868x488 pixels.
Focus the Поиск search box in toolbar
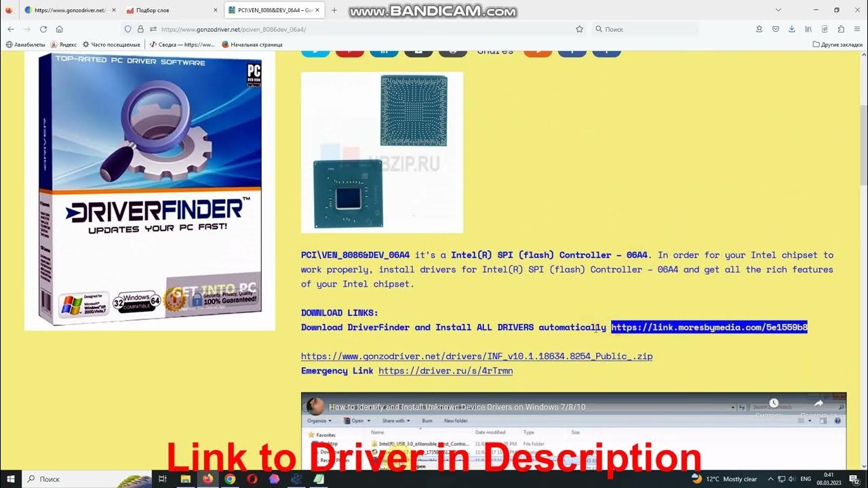644,29
